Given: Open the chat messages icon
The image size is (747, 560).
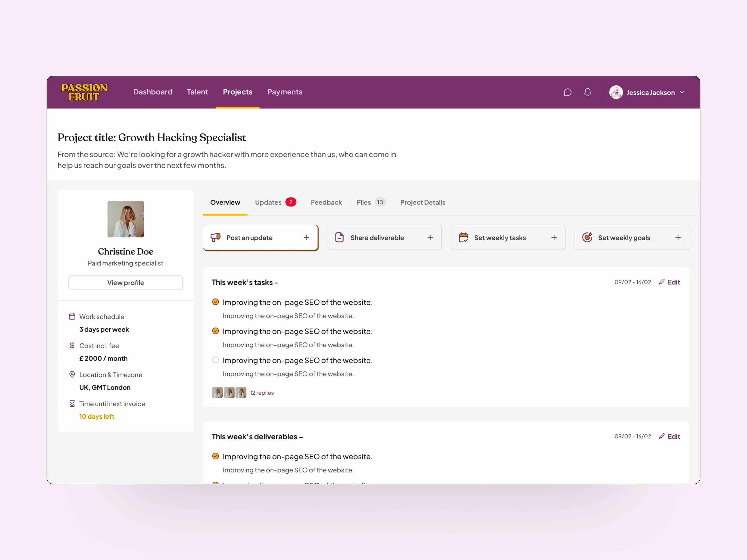Looking at the screenshot, I should (568, 92).
